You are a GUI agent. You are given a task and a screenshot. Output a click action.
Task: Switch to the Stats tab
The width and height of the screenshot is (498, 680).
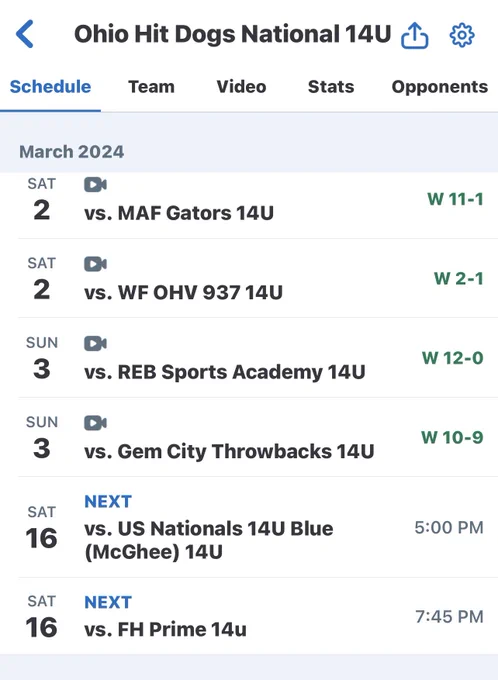point(331,87)
